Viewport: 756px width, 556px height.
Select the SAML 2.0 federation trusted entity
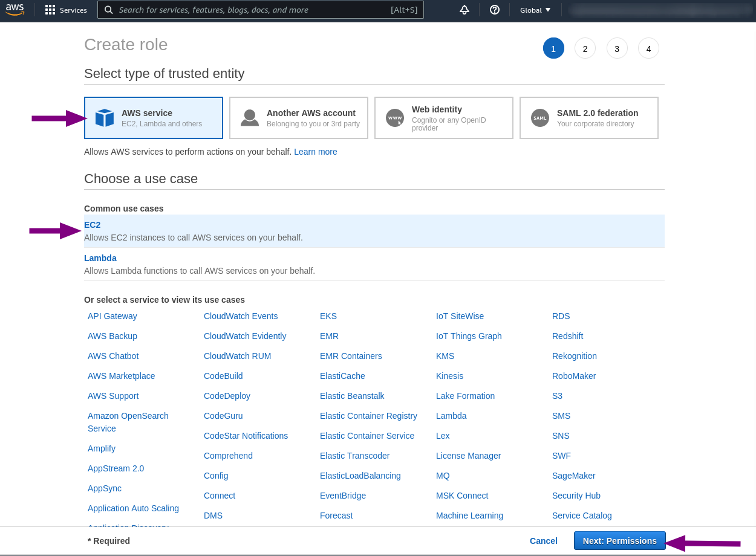pos(588,117)
